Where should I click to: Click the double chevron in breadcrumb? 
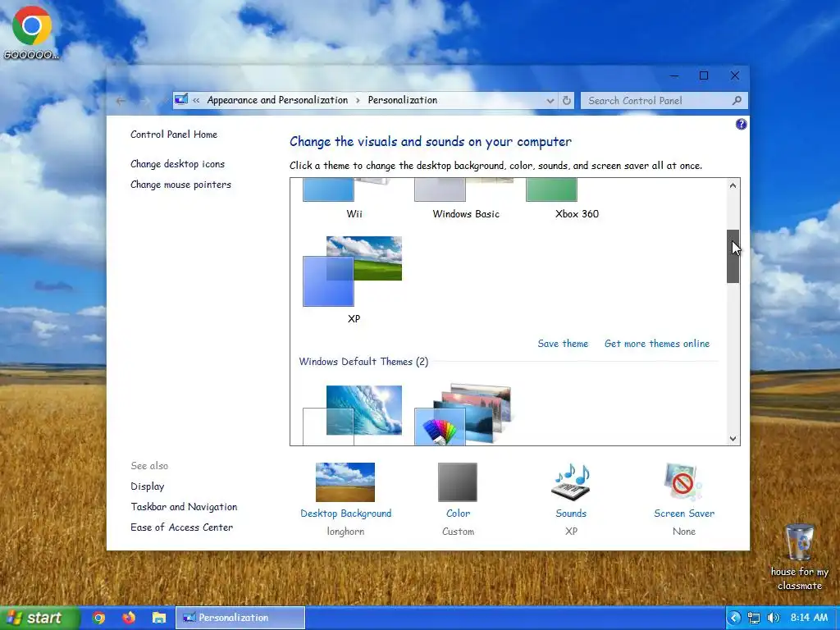pyautogui.click(x=196, y=100)
